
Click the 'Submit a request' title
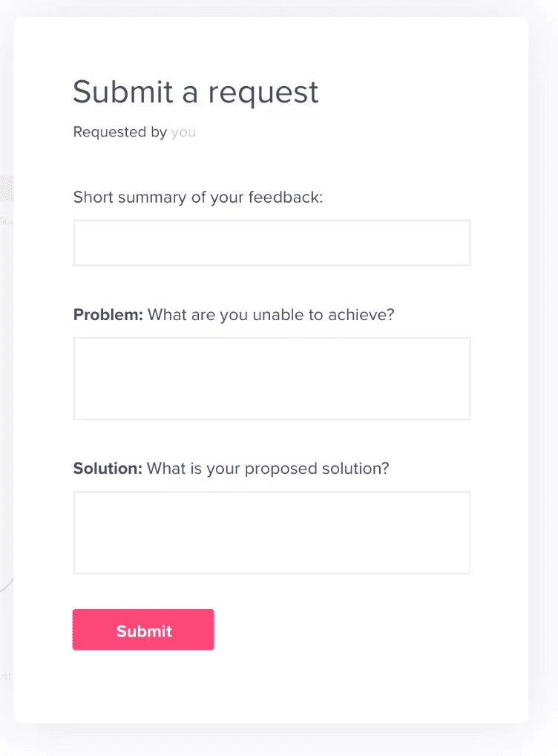click(x=196, y=92)
